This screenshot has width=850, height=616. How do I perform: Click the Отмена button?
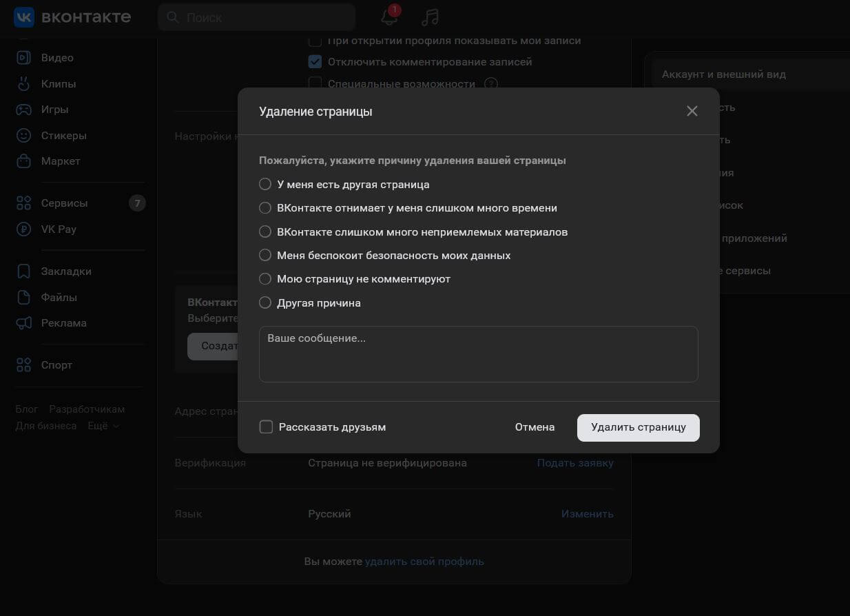pyautogui.click(x=535, y=427)
